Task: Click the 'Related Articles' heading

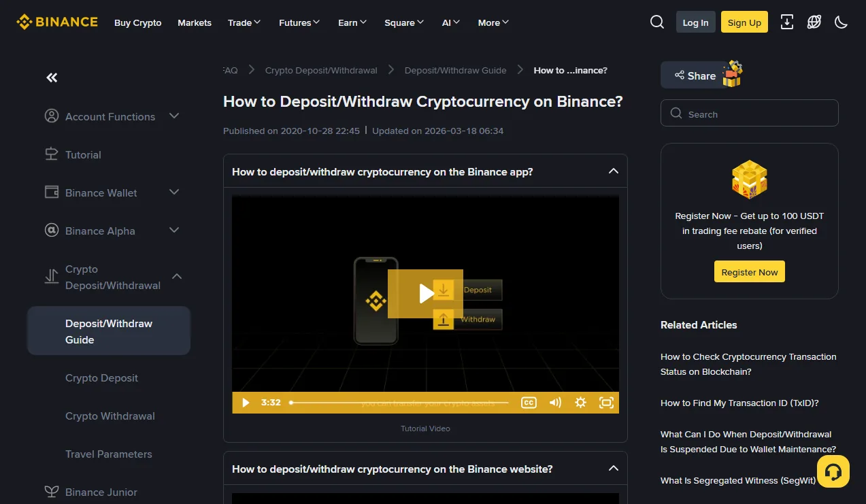Action: click(699, 324)
